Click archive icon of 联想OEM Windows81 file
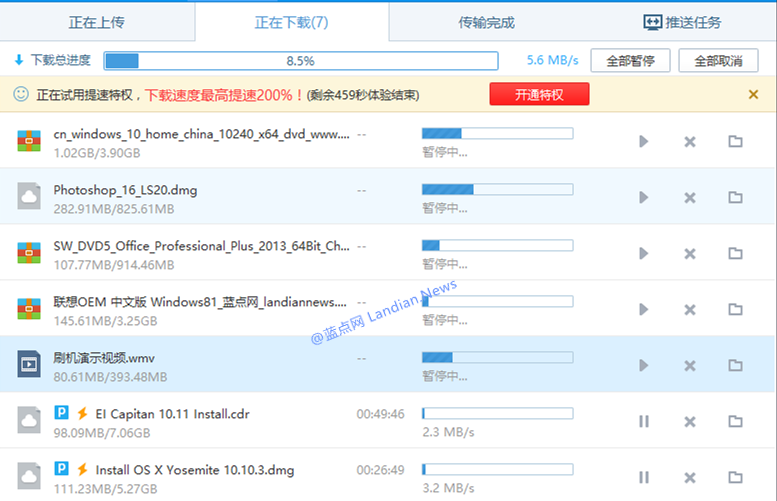Image resolution: width=777 pixels, height=501 pixels. click(29, 309)
